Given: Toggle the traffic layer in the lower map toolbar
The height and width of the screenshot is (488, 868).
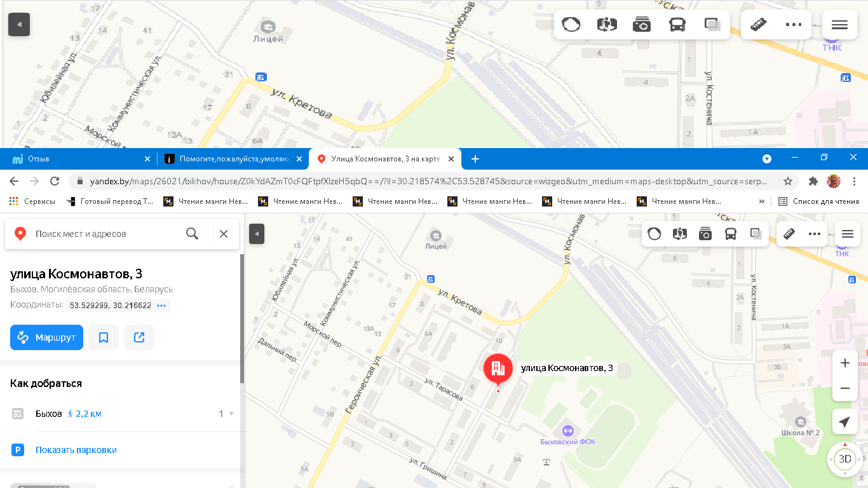Looking at the screenshot, I should click(x=654, y=234).
